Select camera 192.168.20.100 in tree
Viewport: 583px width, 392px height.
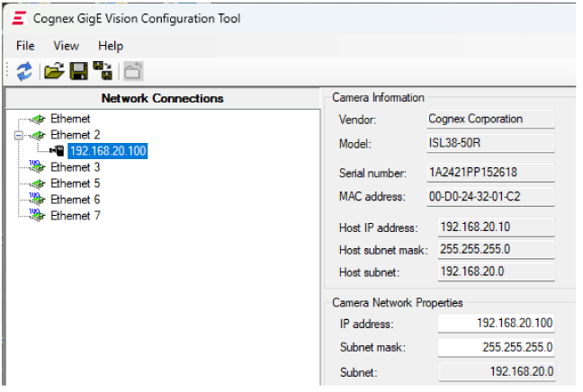click(x=107, y=151)
